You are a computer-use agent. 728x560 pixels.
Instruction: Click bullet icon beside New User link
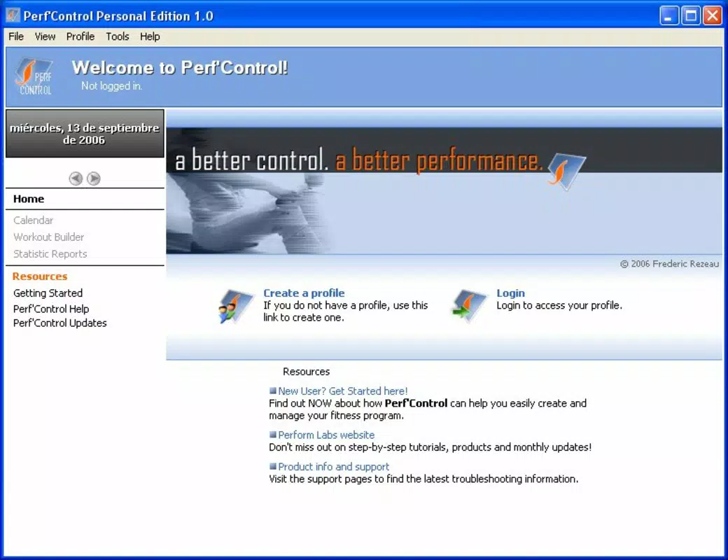273,391
